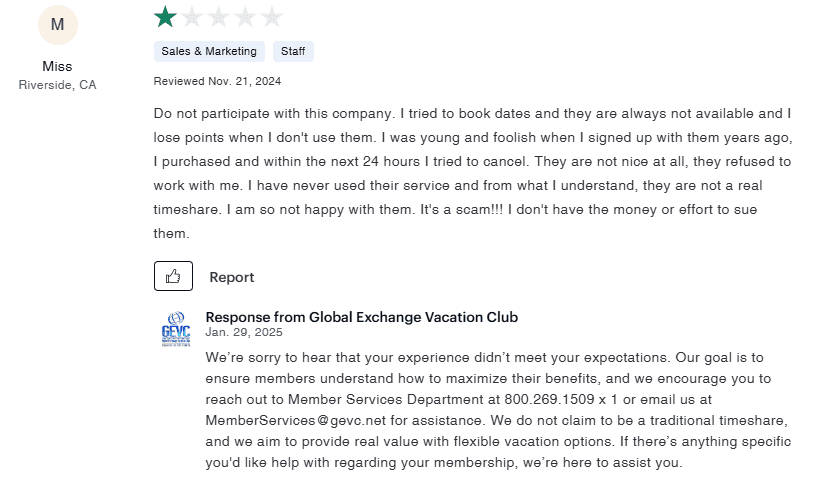Viewport: 840px width, 484px height.
Task: Click the Jan. 29, 2025 response date
Action: pyautogui.click(x=244, y=332)
